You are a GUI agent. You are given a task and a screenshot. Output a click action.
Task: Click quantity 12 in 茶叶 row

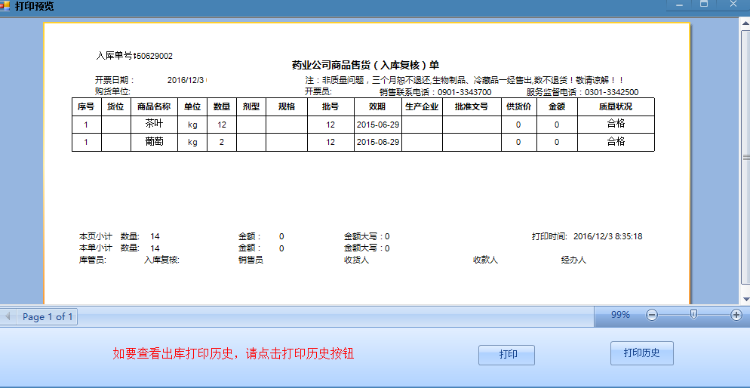(x=221, y=125)
